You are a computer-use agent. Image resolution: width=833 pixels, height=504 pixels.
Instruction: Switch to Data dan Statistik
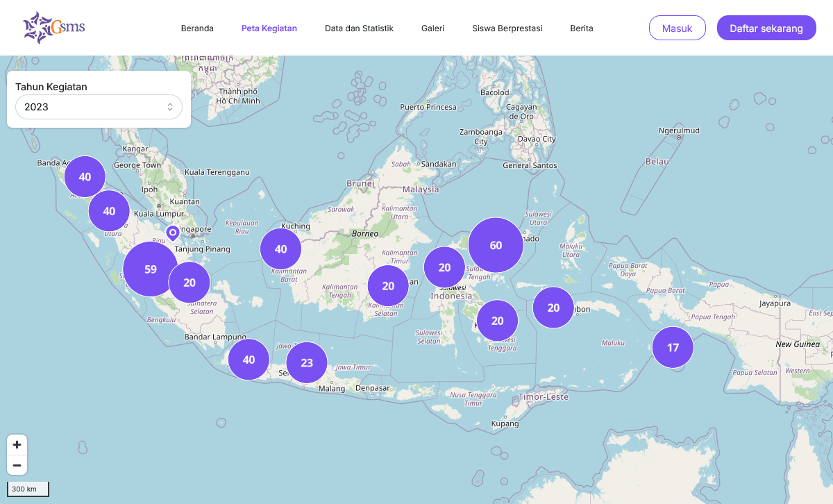359,28
